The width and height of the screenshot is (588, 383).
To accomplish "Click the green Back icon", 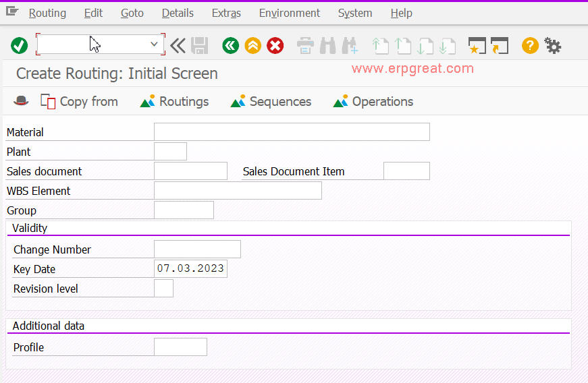I will point(230,46).
